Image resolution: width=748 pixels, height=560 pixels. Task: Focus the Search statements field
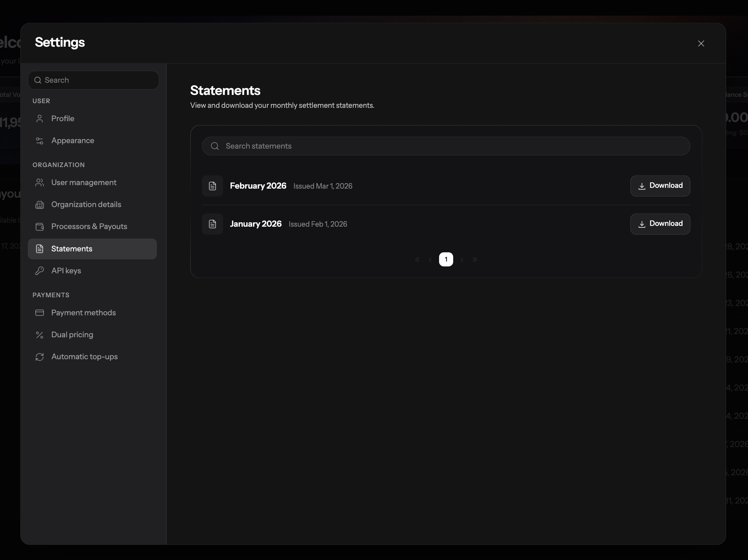click(x=446, y=146)
